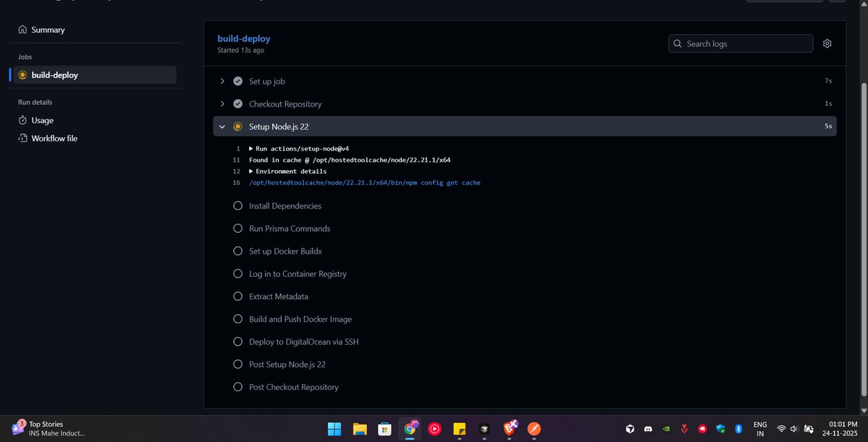868x442 pixels.
Task: Click the Setup Node.js 22 progress spinner icon
Action: [x=237, y=126]
